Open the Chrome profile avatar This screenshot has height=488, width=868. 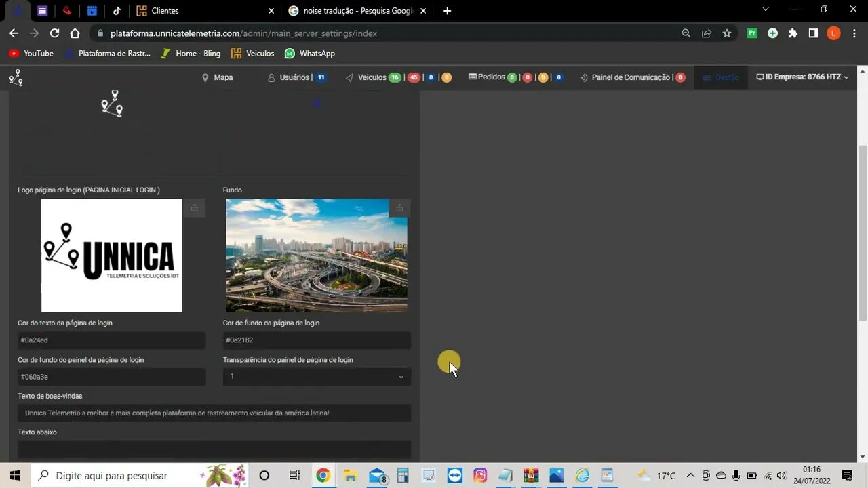point(833,33)
